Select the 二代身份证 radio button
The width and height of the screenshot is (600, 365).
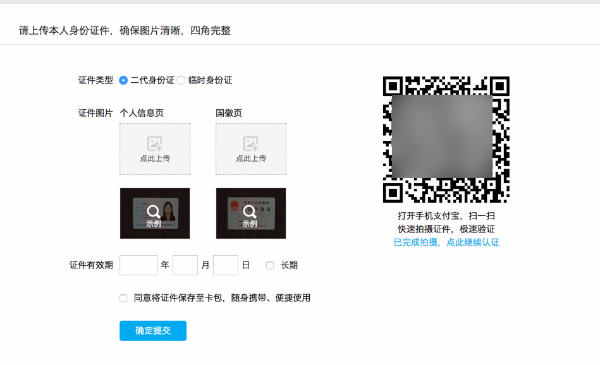[123, 80]
